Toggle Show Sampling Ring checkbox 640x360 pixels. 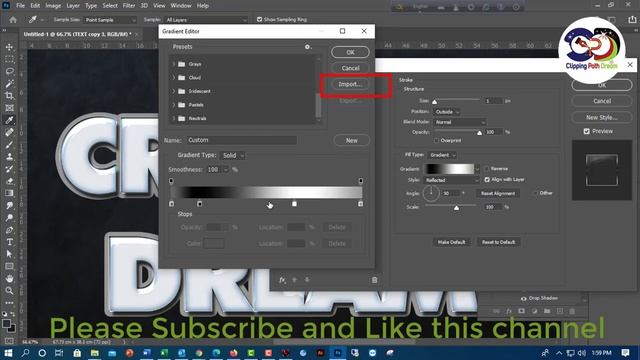[x=259, y=20]
